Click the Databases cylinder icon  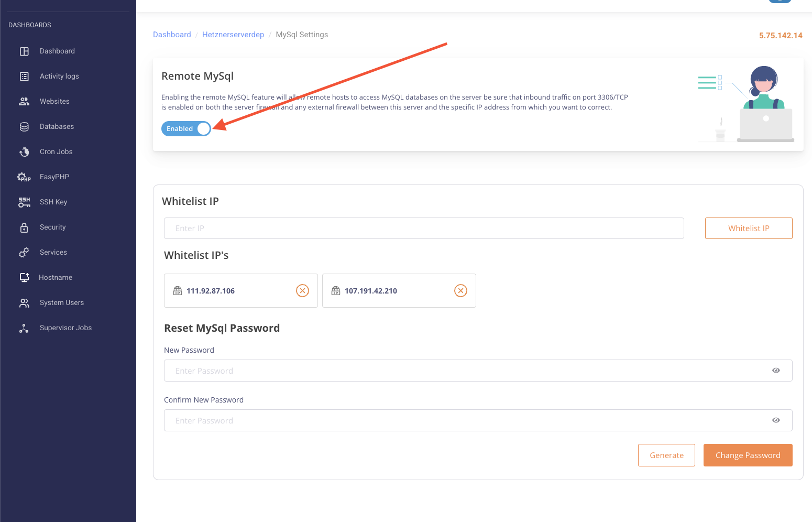(x=24, y=127)
